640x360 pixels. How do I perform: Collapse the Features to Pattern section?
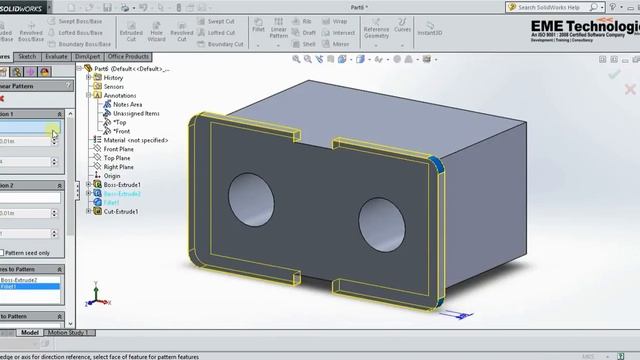(x=60, y=269)
